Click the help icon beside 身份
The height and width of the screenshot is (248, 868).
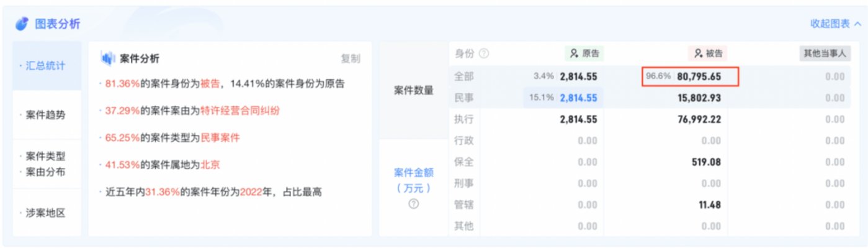(484, 53)
